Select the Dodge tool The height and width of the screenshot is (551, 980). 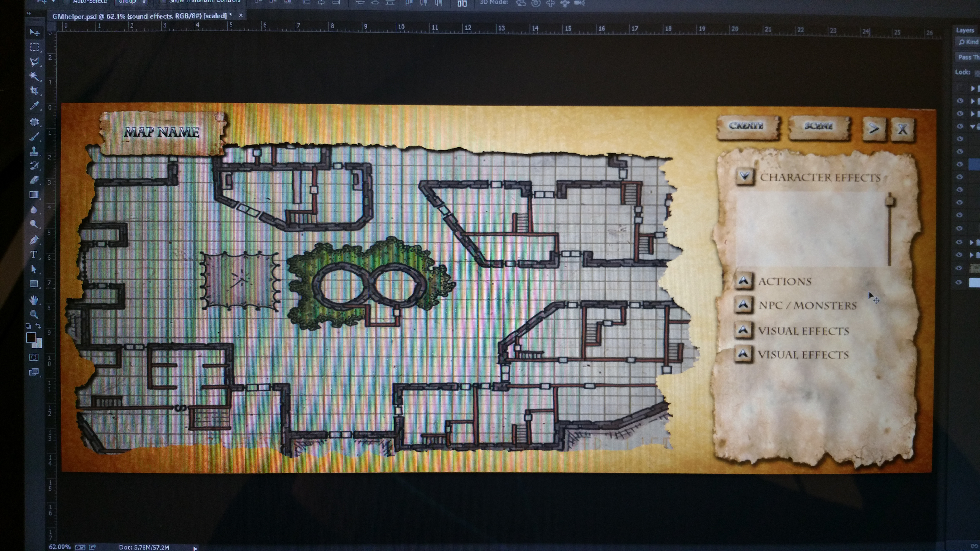34,224
